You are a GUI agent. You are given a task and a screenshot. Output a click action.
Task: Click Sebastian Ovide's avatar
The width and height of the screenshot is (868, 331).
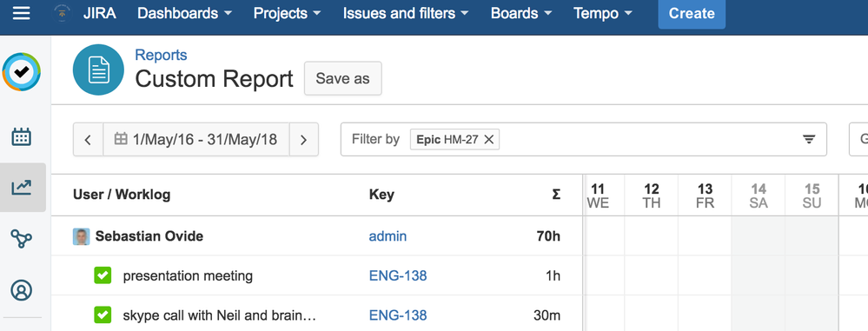pyautogui.click(x=82, y=236)
